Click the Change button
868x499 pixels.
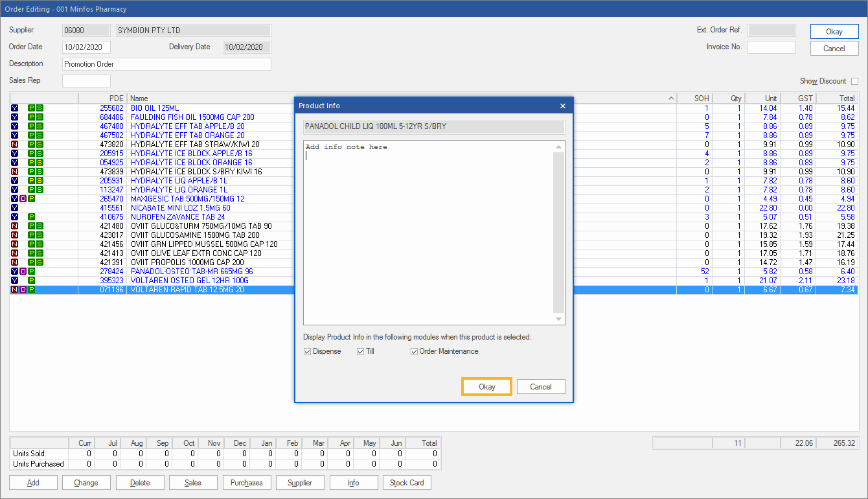[86, 483]
